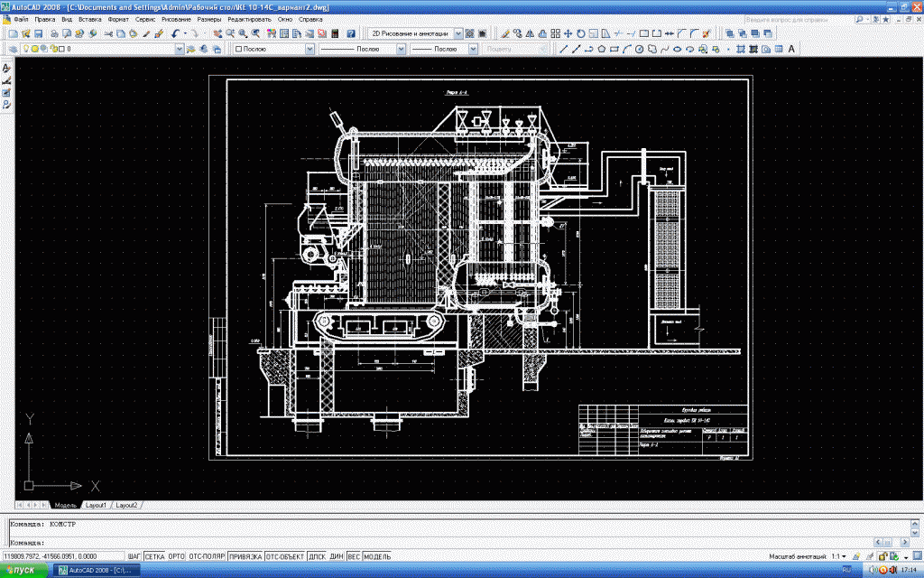Open the workspace dropdown '2D Рисование и аннотации'

[457, 33]
